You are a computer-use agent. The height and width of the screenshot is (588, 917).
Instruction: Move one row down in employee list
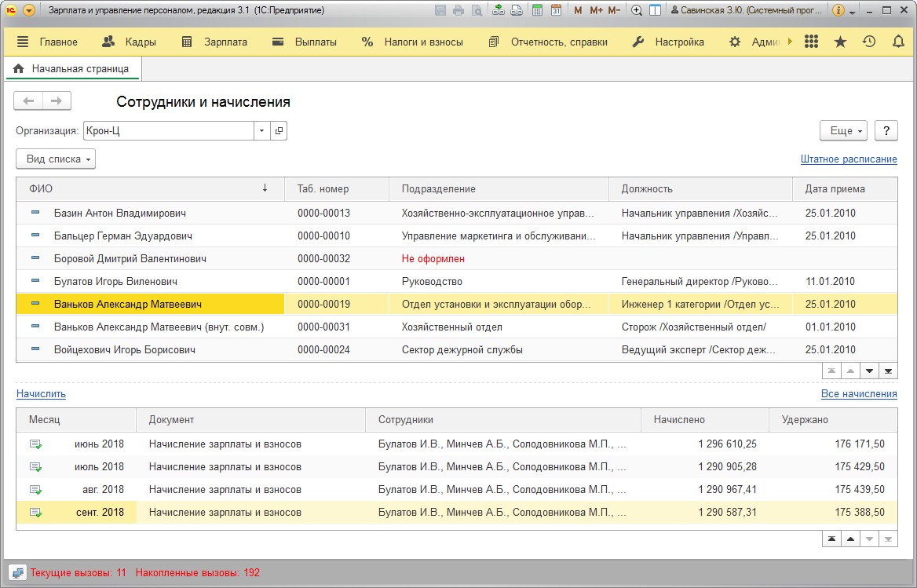[x=870, y=371]
